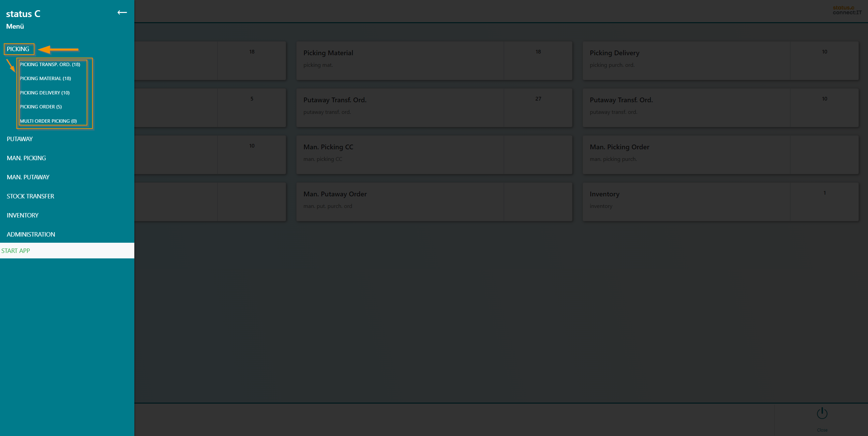Select MULTI ORDER PICKING (0) submenu item
The height and width of the screenshot is (436, 868).
(x=48, y=121)
